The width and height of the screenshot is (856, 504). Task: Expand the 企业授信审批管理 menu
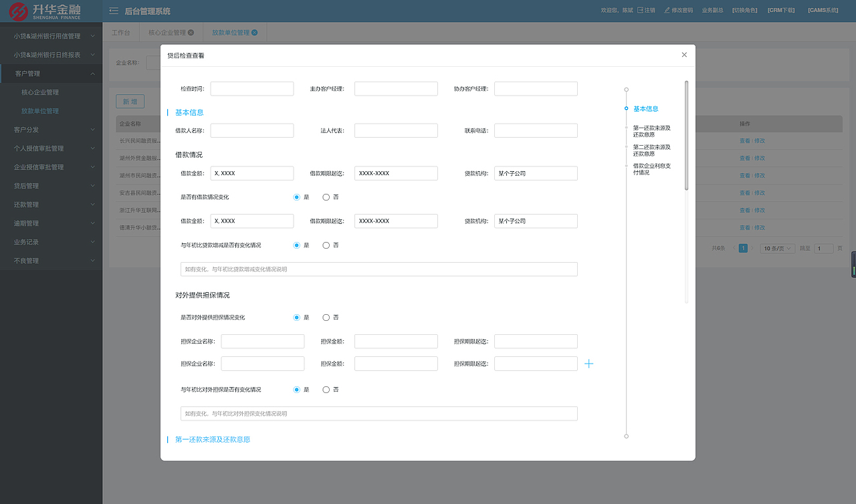click(x=51, y=167)
